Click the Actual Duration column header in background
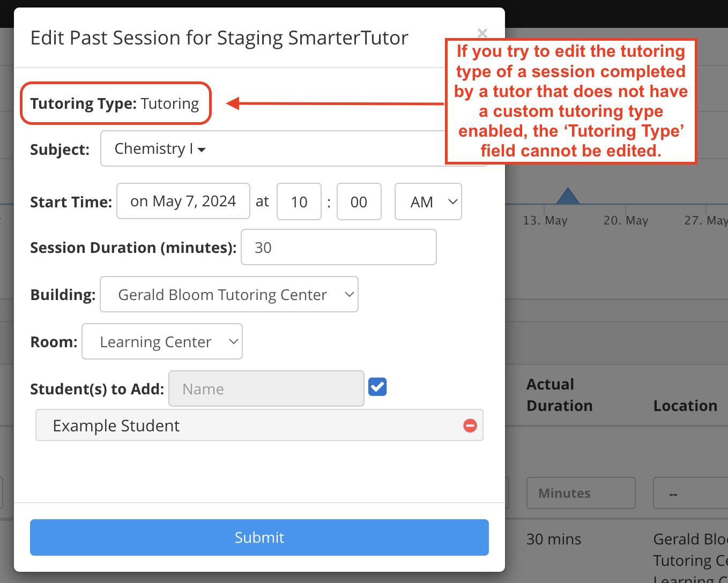 [560, 395]
